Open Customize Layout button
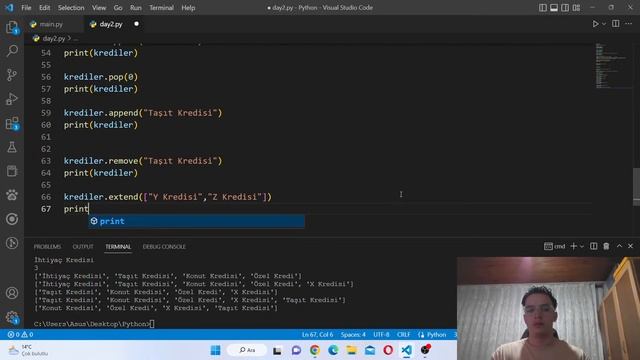This screenshot has height=360, width=640. pos(576,8)
